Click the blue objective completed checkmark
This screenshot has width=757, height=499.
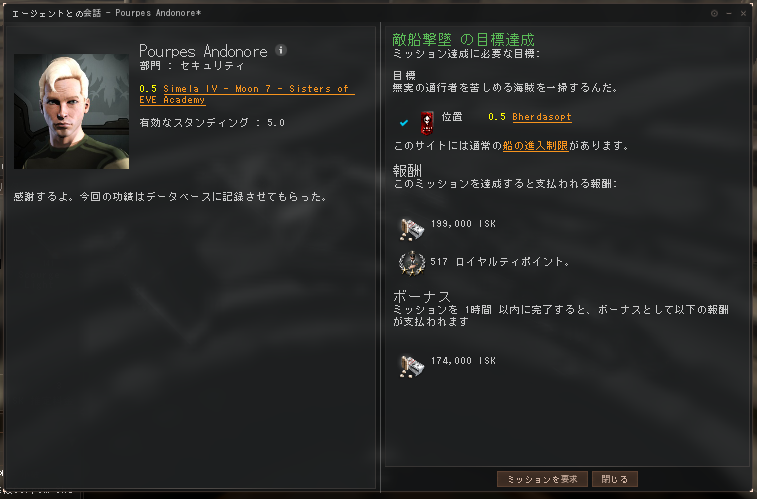[x=404, y=123]
